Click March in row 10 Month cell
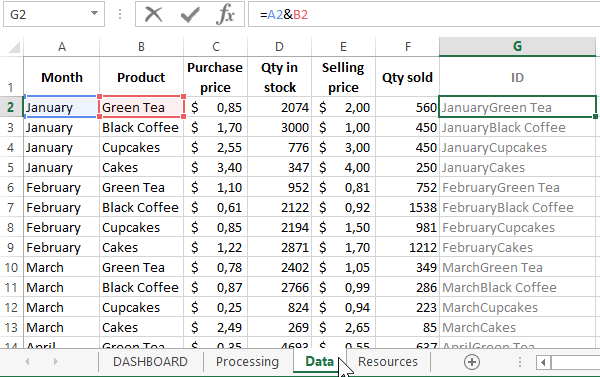This screenshot has height=377, width=600. tap(62, 268)
